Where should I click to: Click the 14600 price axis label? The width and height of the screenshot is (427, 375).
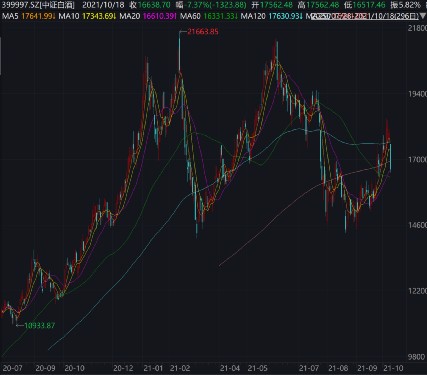click(x=417, y=225)
